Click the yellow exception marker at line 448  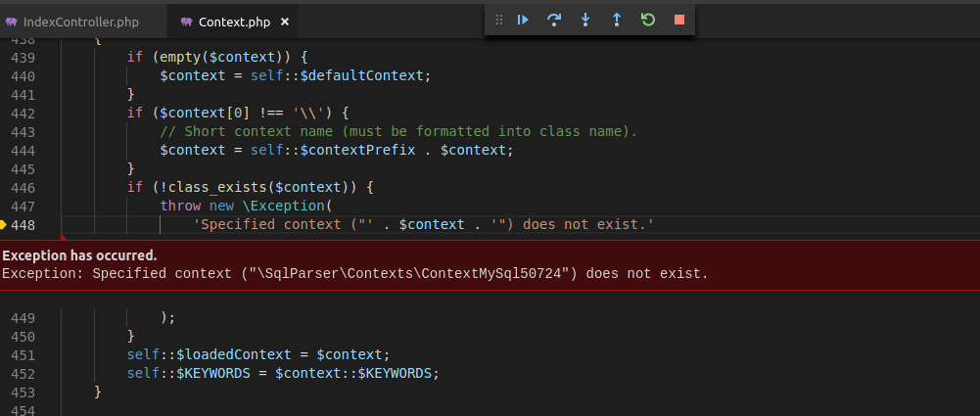[x=4, y=226]
